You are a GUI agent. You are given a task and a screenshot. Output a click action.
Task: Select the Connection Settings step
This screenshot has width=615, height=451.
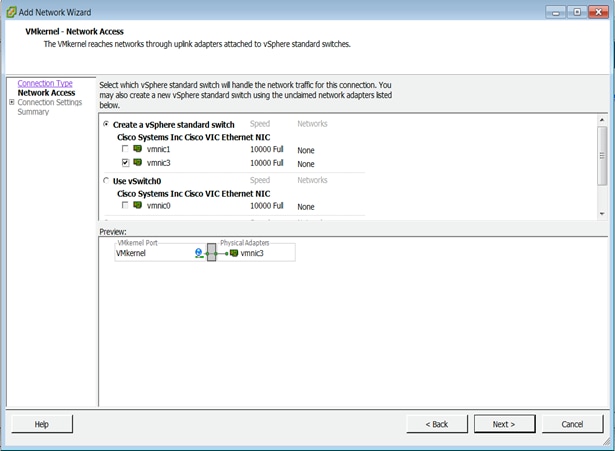coord(50,102)
